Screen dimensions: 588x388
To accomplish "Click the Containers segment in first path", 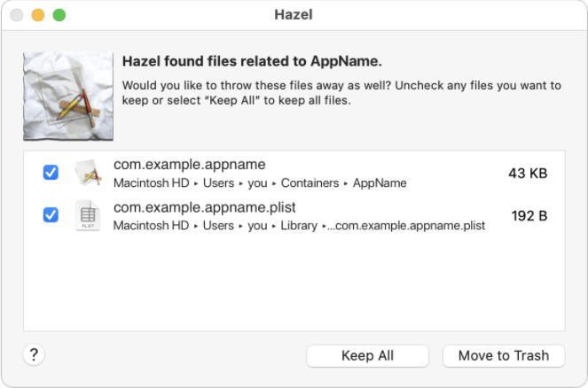I will [310, 183].
